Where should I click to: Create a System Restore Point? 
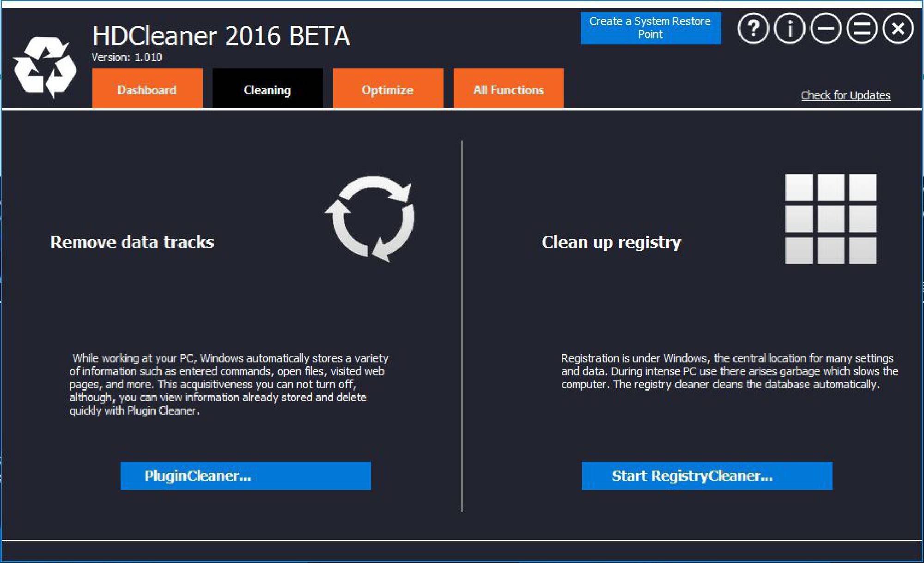(x=650, y=28)
